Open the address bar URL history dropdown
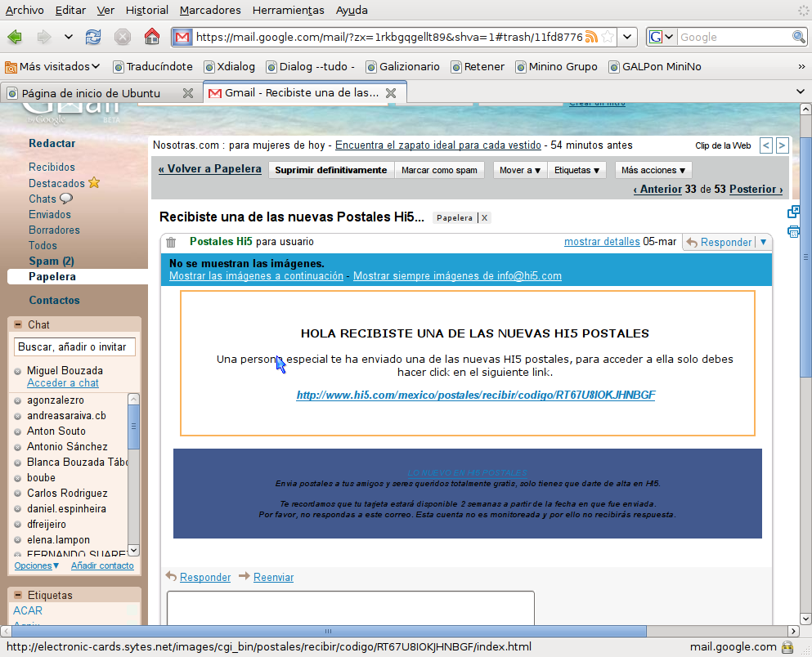The width and height of the screenshot is (812, 657). tap(627, 37)
